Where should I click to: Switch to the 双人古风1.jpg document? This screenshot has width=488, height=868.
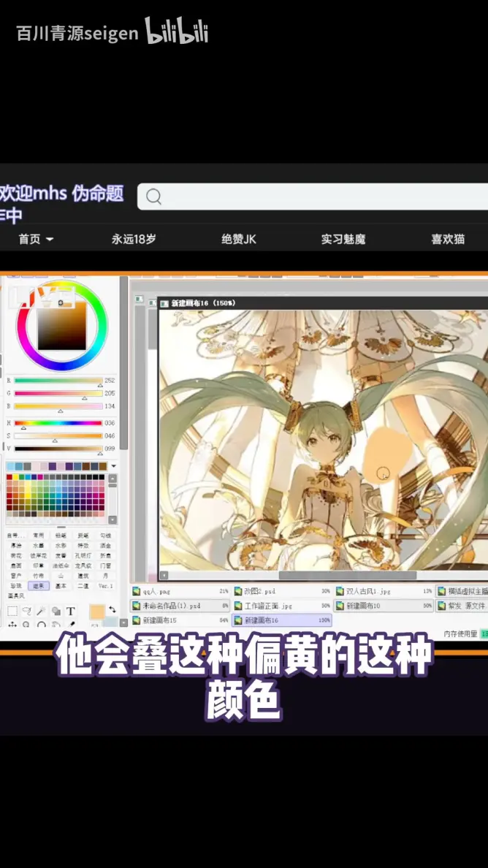[384, 591]
